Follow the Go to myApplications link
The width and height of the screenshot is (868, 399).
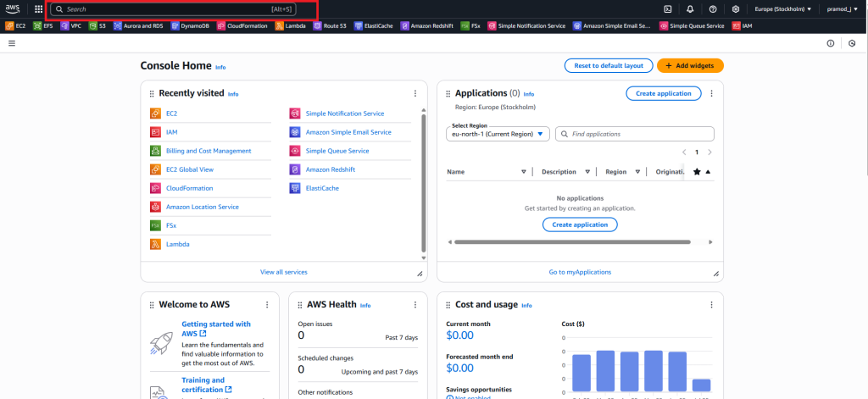click(x=580, y=272)
